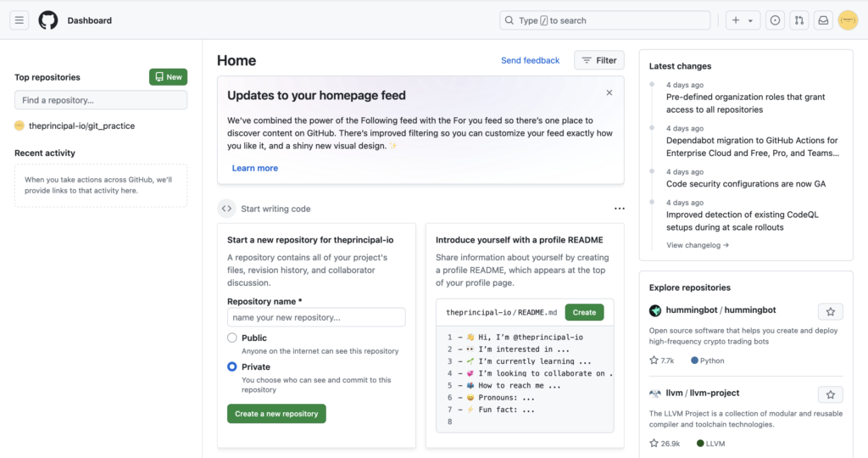Open the Learn more link

(x=254, y=168)
